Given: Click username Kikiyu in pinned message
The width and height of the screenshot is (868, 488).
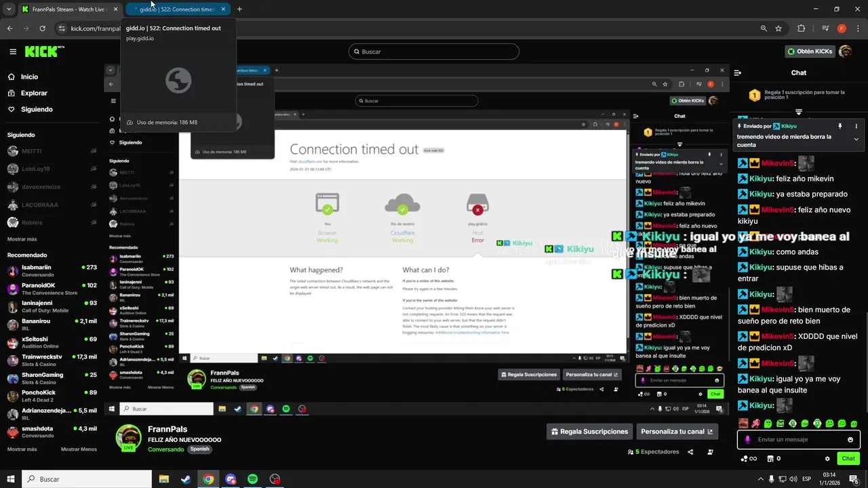Looking at the screenshot, I should (789, 126).
